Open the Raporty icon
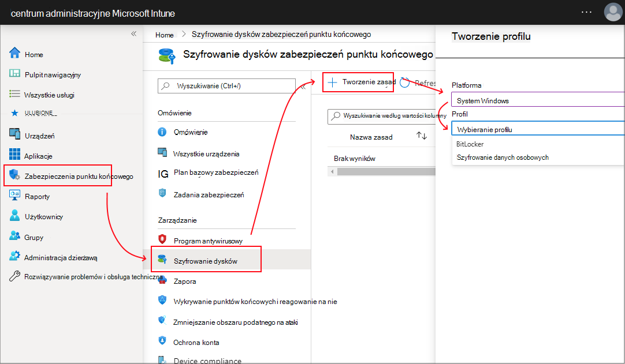 (15, 195)
